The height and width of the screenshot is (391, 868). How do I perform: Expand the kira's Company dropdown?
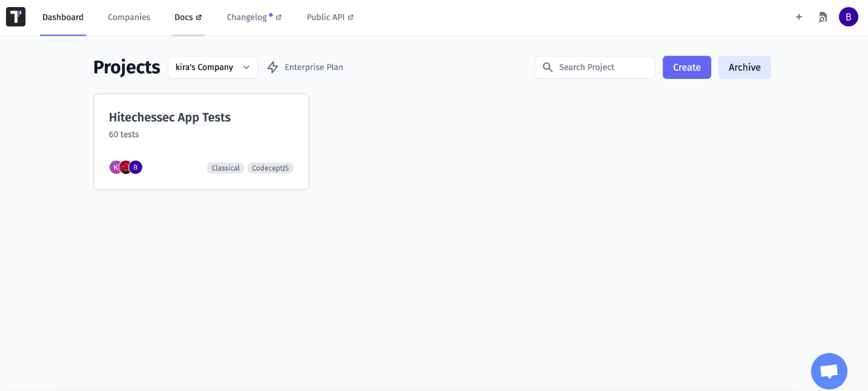click(x=212, y=67)
